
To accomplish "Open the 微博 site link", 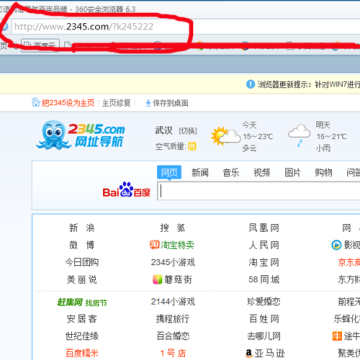I will pos(82,245).
